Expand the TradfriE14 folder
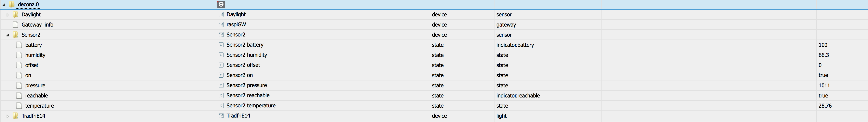This screenshot has height=122, width=868. click(x=8, y=116)
